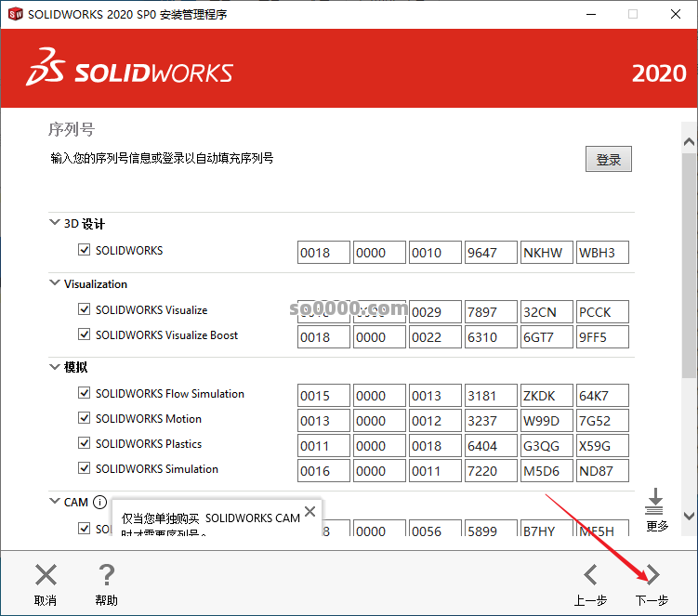Open Help question mark icon

coord(107,574)
